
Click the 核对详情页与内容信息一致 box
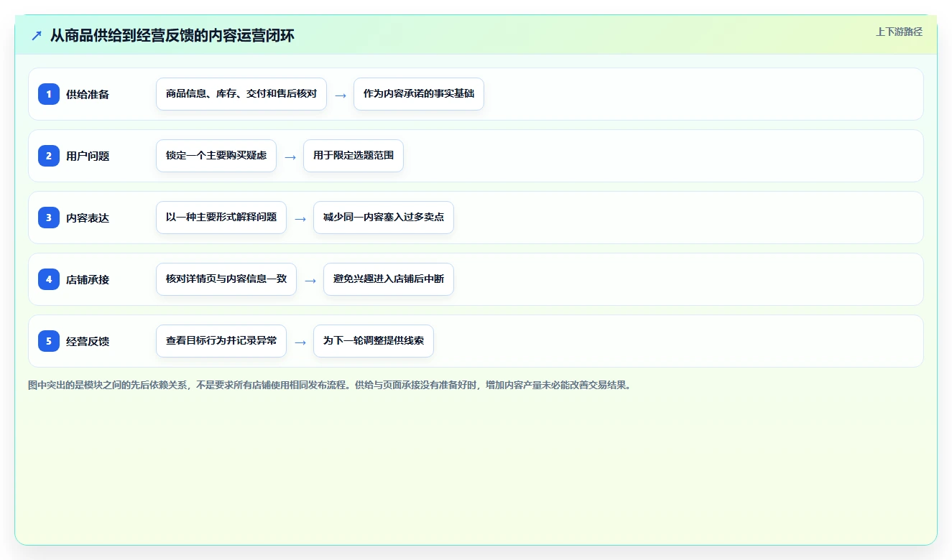226,279
